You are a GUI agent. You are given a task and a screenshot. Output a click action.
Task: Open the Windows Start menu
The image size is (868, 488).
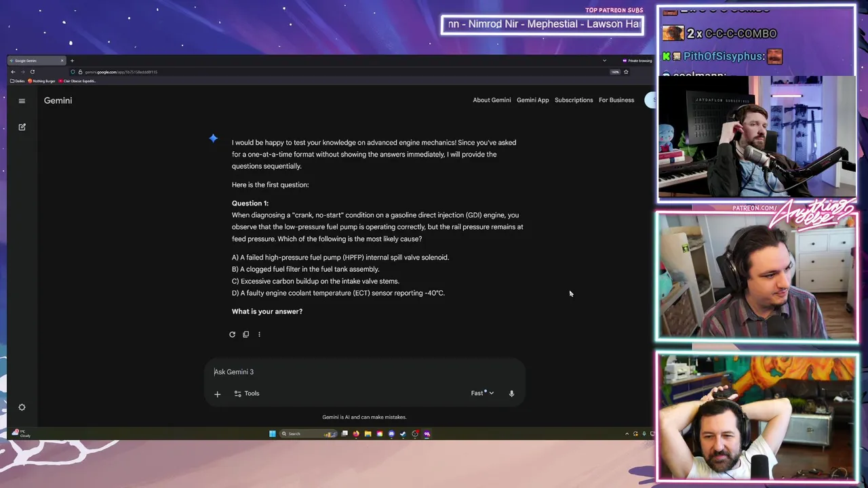(273, 434)
